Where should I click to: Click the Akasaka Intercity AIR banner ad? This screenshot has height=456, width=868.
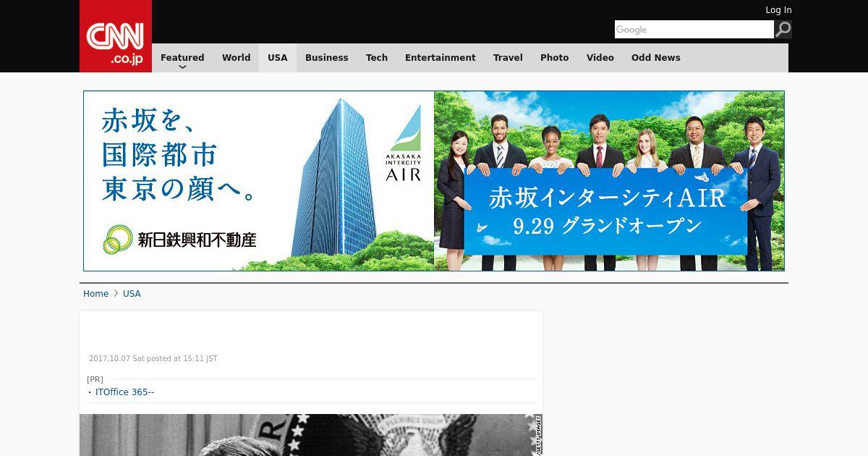(434, 181)
